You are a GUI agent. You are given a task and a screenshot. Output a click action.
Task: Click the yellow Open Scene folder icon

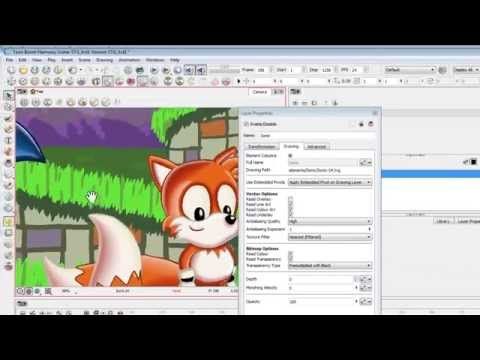(23, 70)
